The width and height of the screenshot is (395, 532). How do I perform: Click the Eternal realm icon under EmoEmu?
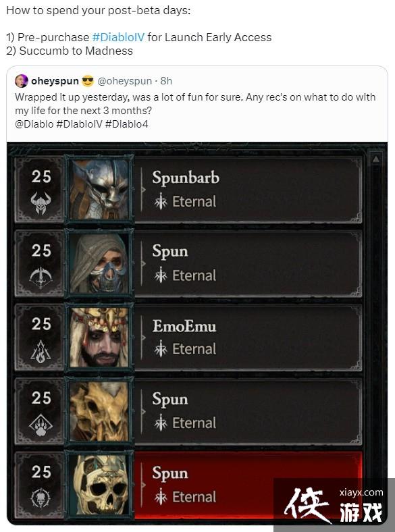click(161, 349)
